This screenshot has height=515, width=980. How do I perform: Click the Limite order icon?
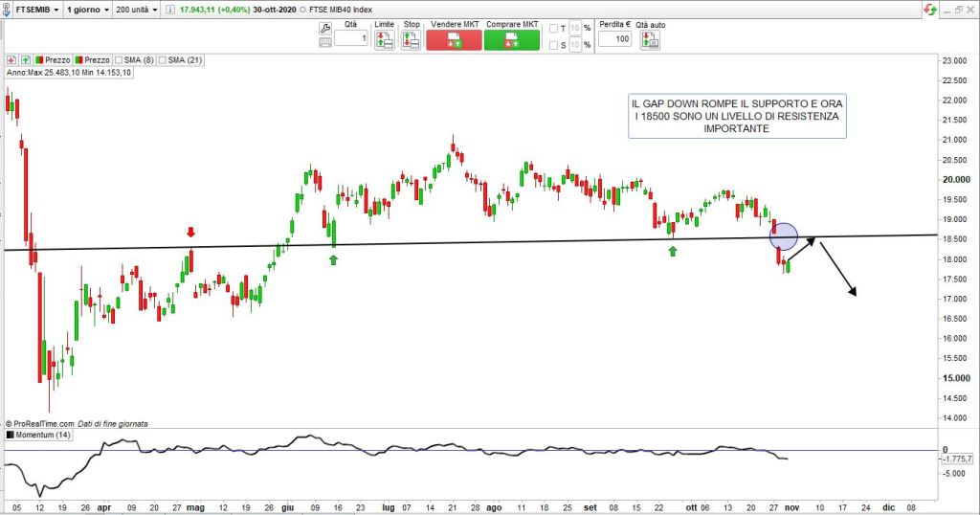pos(384,39)
